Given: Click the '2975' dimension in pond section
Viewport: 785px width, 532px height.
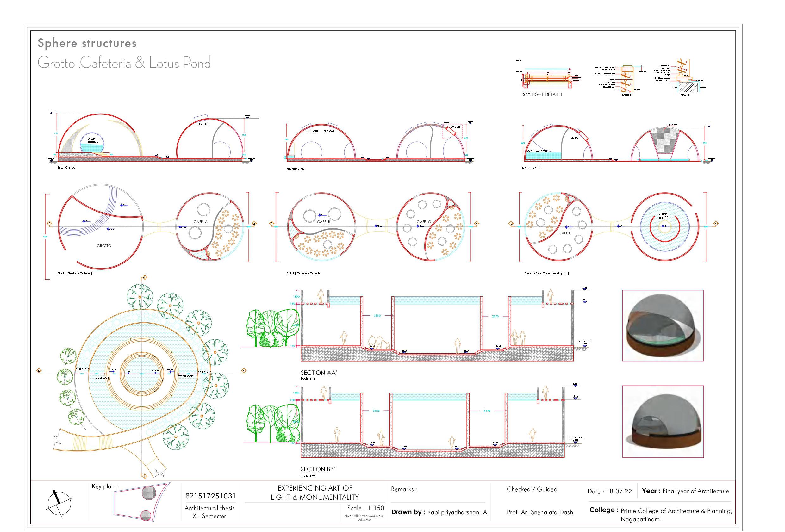Looking at the screenshot, I should tap(495, 316).
